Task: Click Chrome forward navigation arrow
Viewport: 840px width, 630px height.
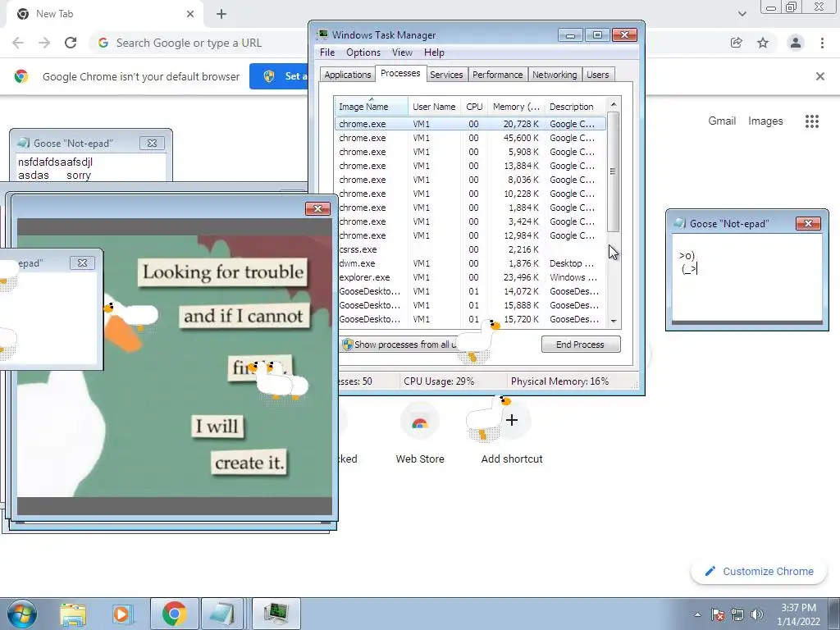Action: [44, 43]
